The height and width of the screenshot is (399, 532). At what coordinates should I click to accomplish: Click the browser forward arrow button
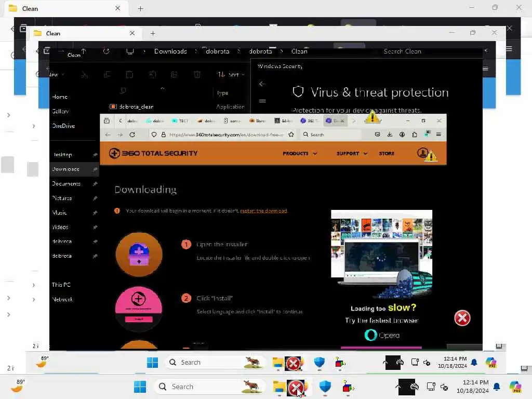click(120, 135)
